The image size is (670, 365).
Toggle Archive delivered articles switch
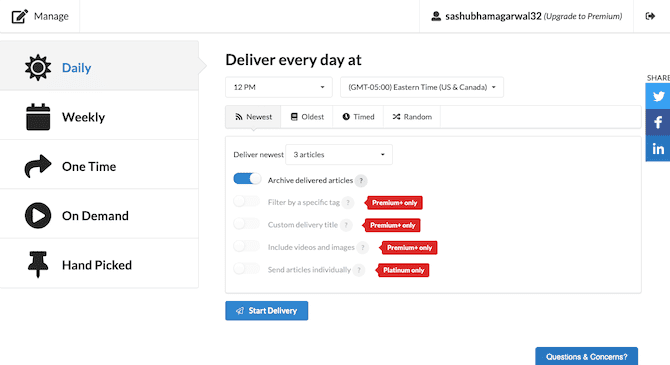247,179
